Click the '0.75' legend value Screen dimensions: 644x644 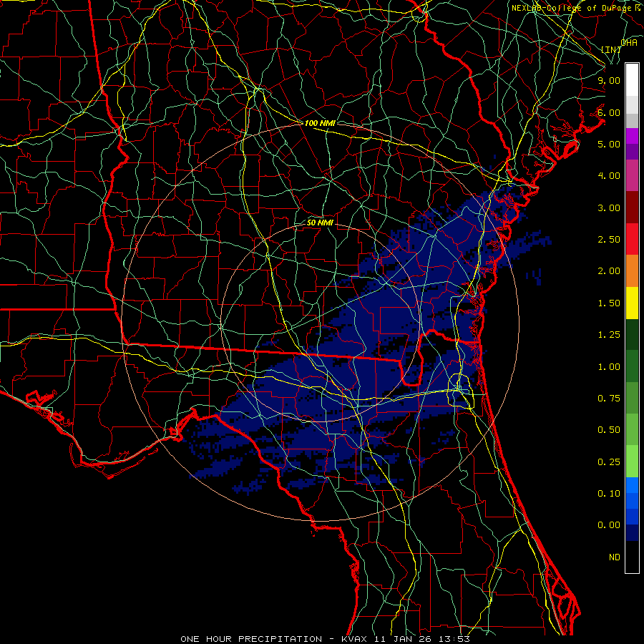609,399
